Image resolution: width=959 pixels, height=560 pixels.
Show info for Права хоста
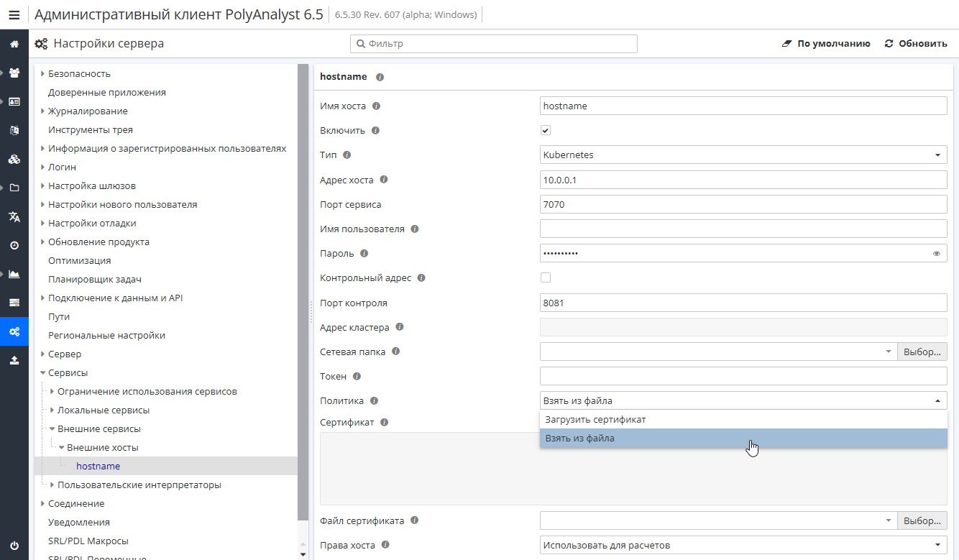click(385, 545)
